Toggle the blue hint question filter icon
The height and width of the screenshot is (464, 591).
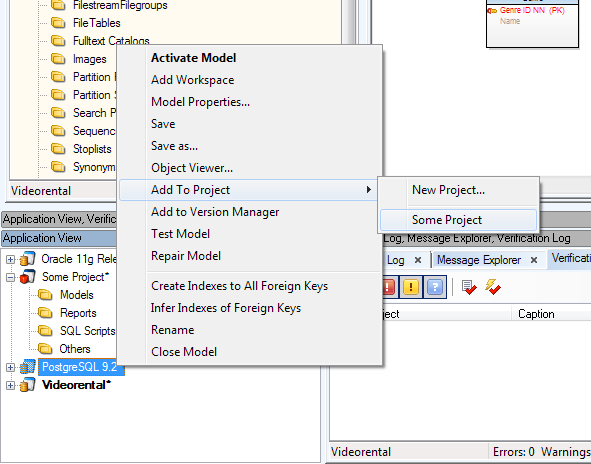pos(435,287)
